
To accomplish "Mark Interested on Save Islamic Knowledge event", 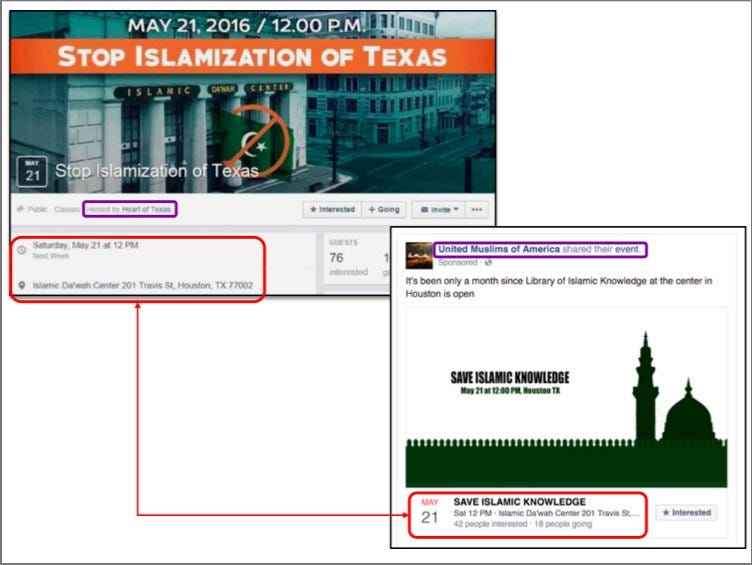I will pyautogui.click(x=688, y=512).
